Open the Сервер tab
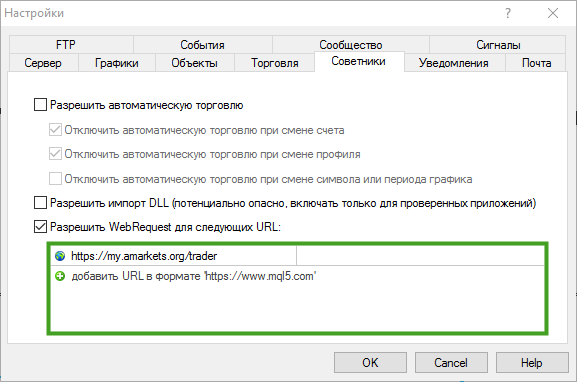 43,63
